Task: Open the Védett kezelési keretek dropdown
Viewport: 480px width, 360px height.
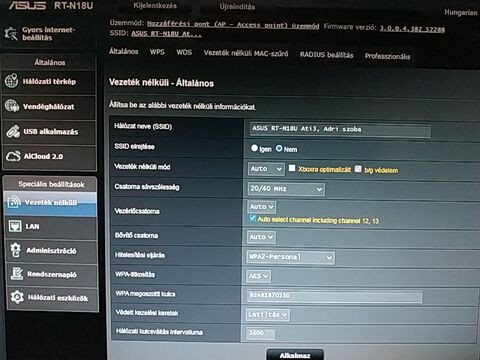Action: point(268,314)
